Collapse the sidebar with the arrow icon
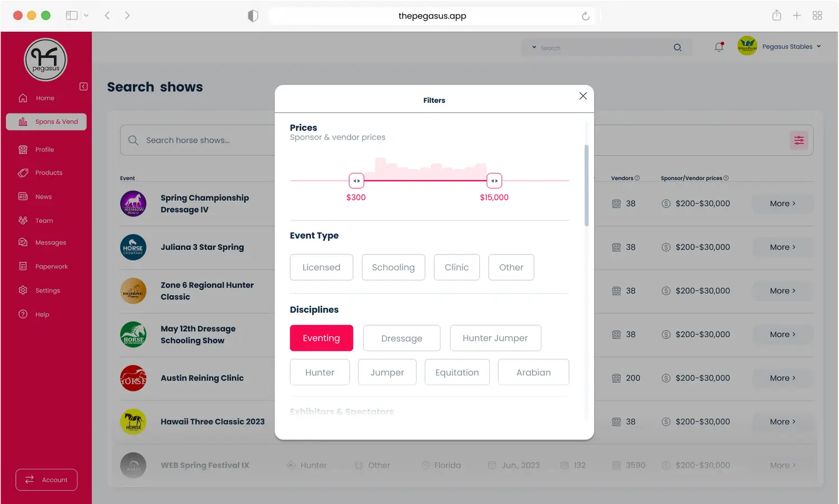The width and height of the screenshot is (839, 504). click(83, 86)
